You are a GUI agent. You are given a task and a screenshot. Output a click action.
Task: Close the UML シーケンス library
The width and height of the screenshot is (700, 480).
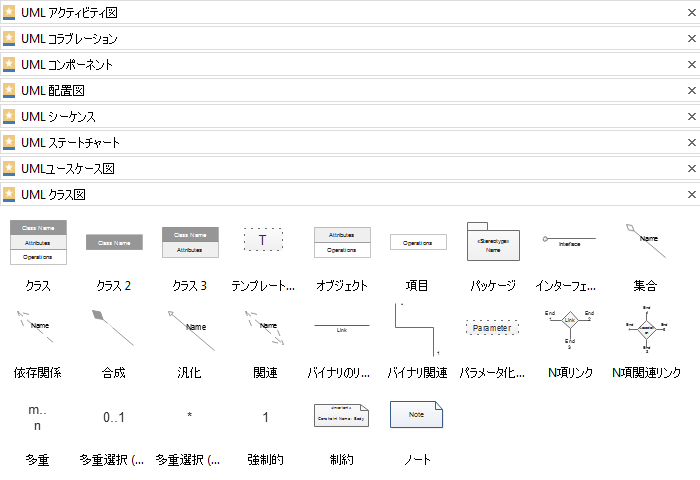(692, 117)
